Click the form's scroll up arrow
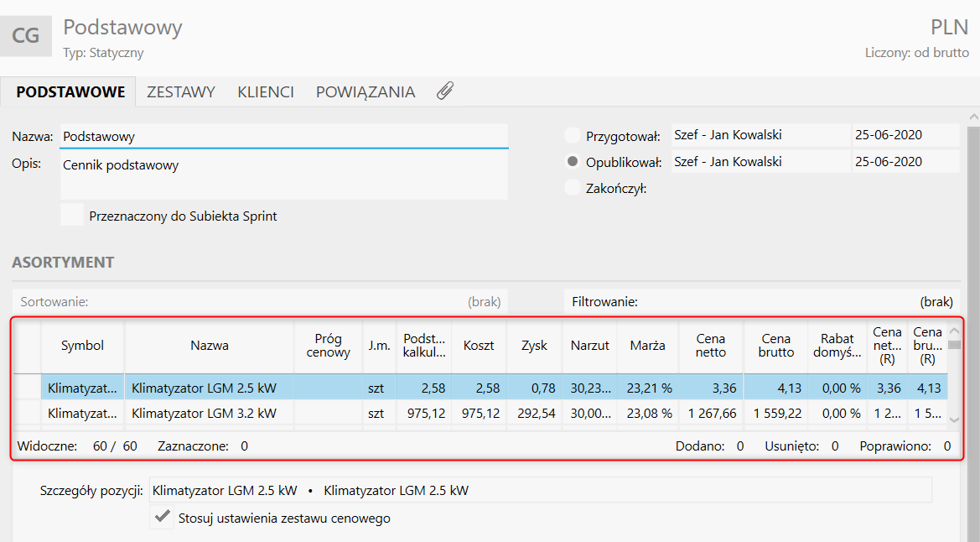 click(972, 117)
